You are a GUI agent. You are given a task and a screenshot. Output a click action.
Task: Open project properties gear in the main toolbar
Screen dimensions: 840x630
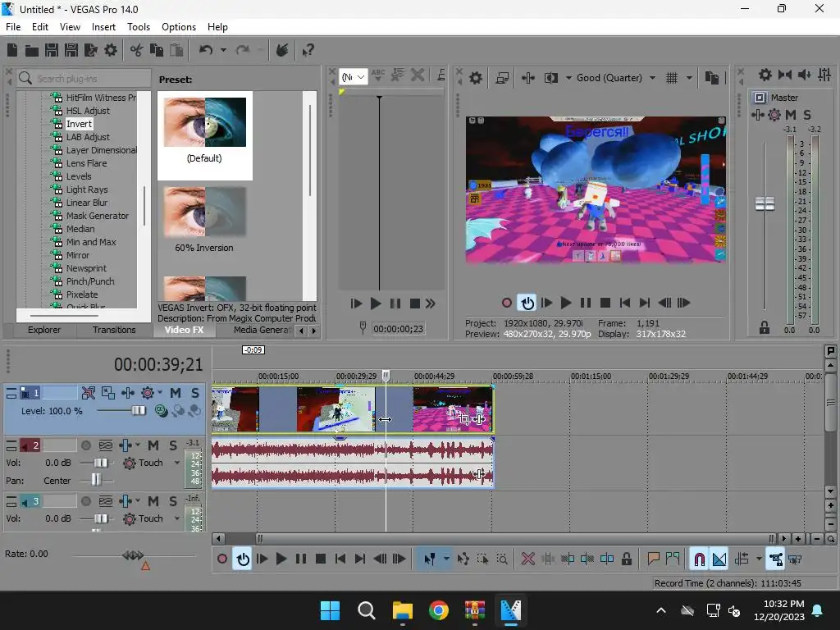pyautogui.click(x=111, y=50)
